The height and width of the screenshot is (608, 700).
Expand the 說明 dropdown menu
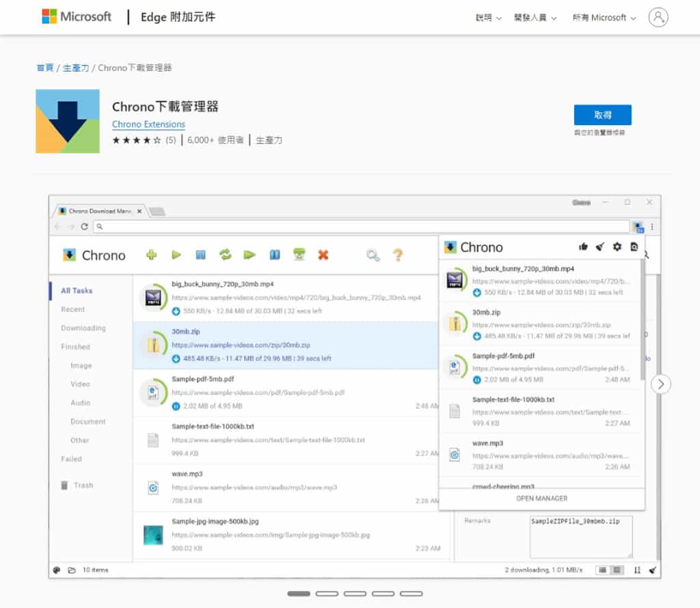(488, 18)
